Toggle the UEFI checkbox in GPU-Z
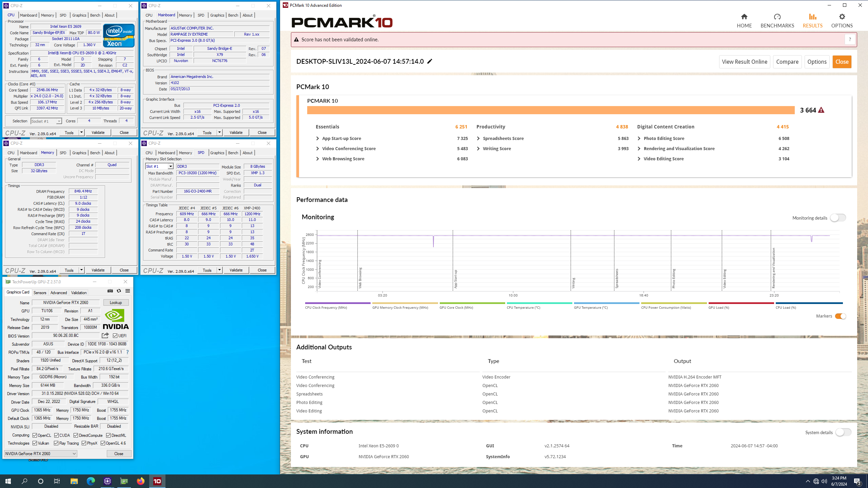868x488 pixels. click(115, 335)
